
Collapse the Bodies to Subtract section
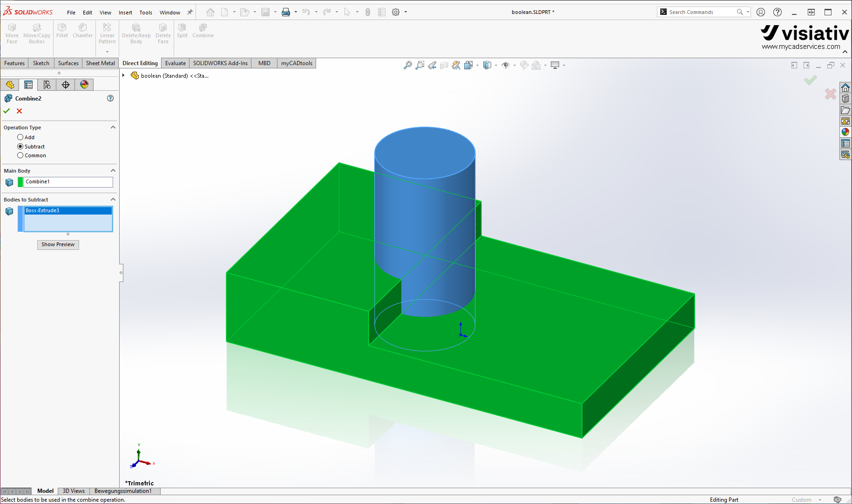113,199
